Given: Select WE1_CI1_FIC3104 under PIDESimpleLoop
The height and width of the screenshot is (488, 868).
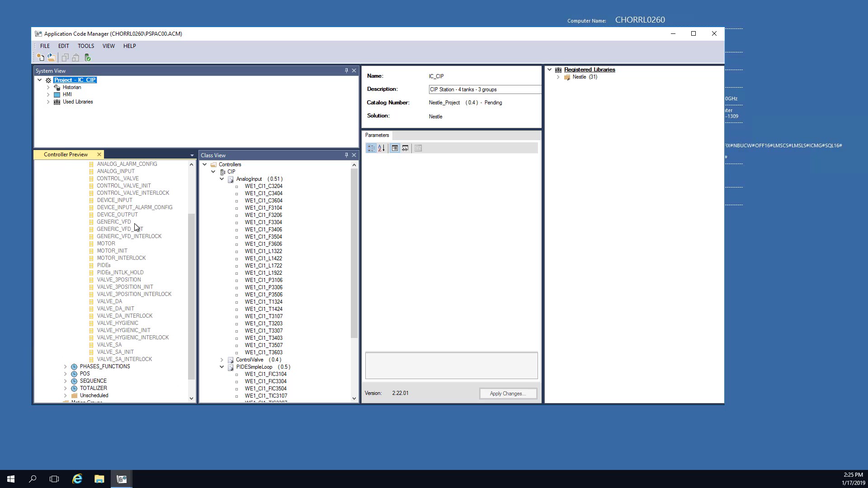Looking at the screenshot, I should coord(266,374).
